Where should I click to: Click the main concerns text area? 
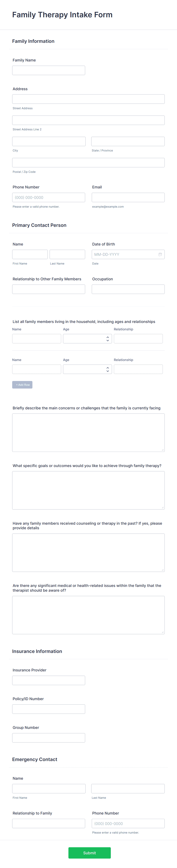pyautogui.click(x=88, y=432)
